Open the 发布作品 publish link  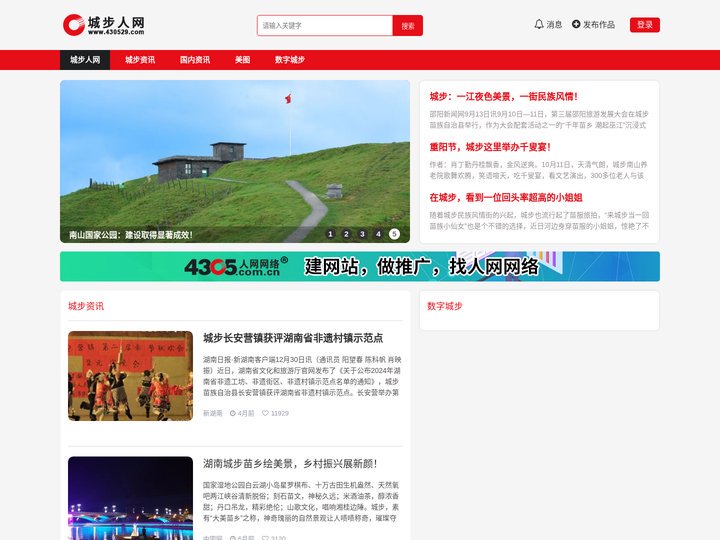coord(599,25)
